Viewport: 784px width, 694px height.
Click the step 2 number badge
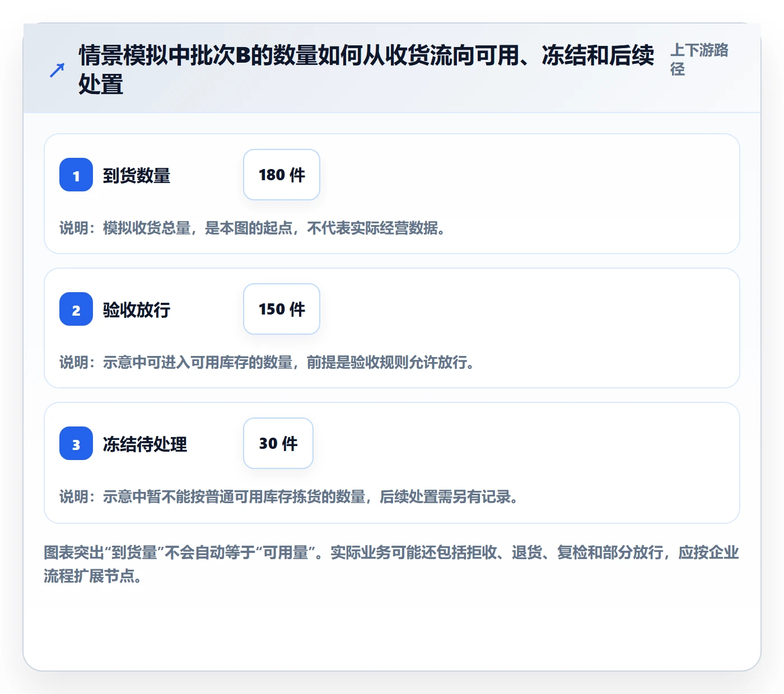76,309
